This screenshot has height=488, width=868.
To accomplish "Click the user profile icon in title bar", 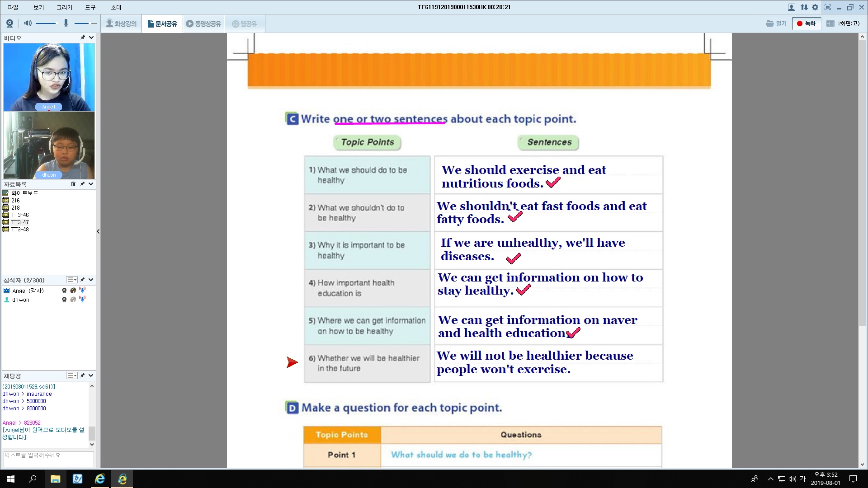I will coord(791,7).
